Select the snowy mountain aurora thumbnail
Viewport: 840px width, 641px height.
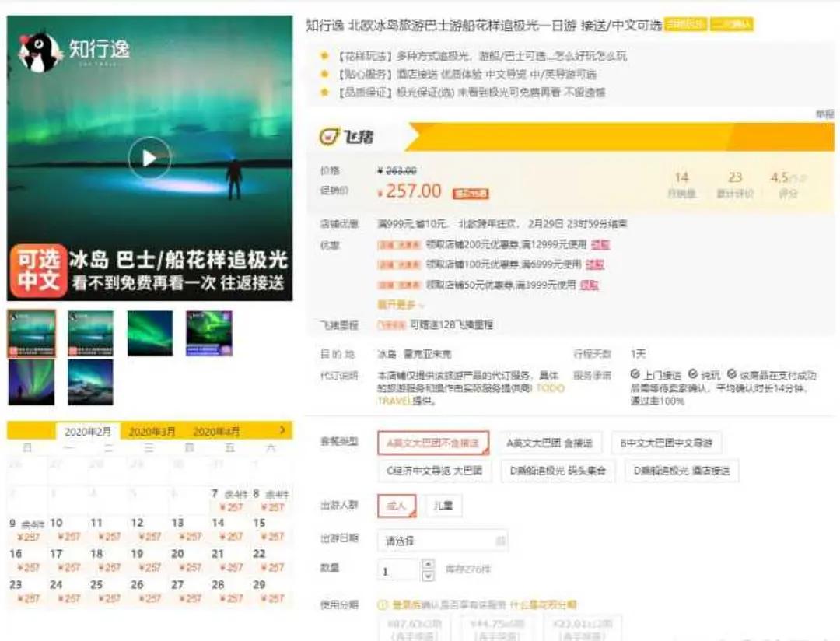90,382
